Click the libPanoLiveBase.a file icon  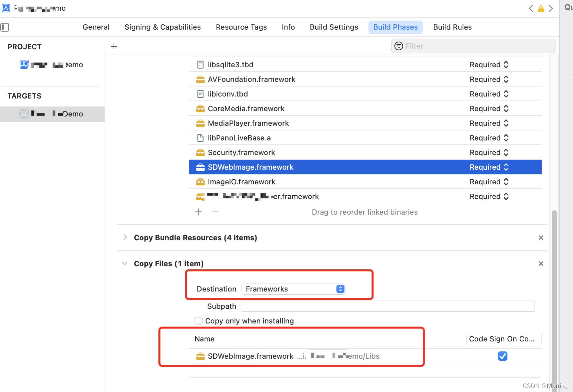[200, 138]
